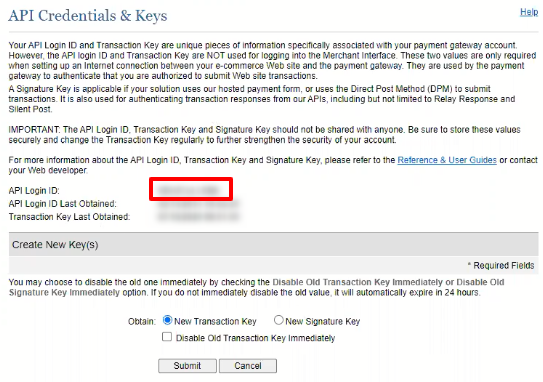The width and height of the screenshot is (543, 382).
Task: Select the New Transaction Key radio button
Action: click(167, 320)
